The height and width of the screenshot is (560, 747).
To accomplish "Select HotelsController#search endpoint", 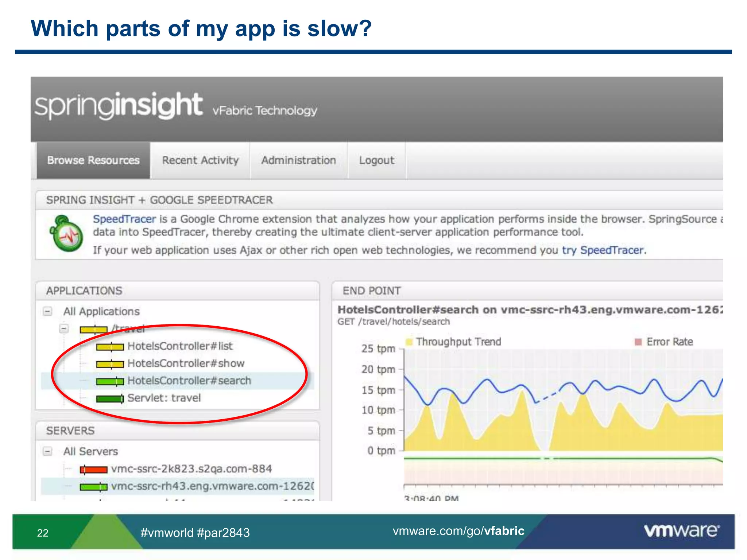I will coord(189,381).
